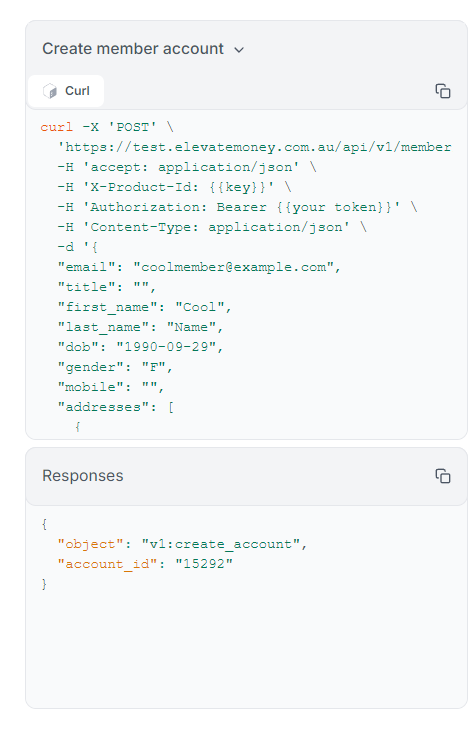Viewport: 475px width, 737px height.
Task: Click the cube icon beside Curl
Action: pos(50,91)
